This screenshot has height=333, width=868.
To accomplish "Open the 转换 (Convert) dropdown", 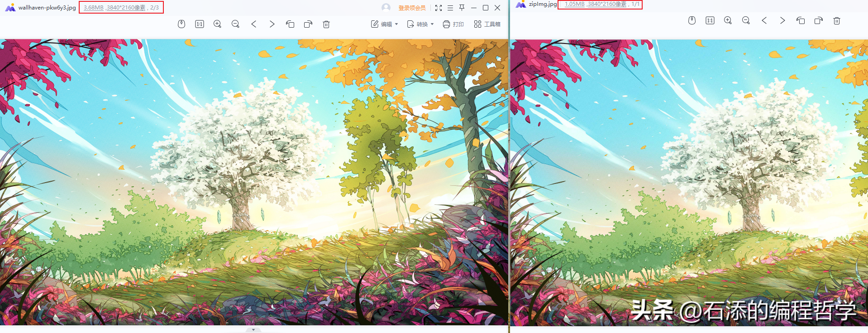I will (420, 24).
